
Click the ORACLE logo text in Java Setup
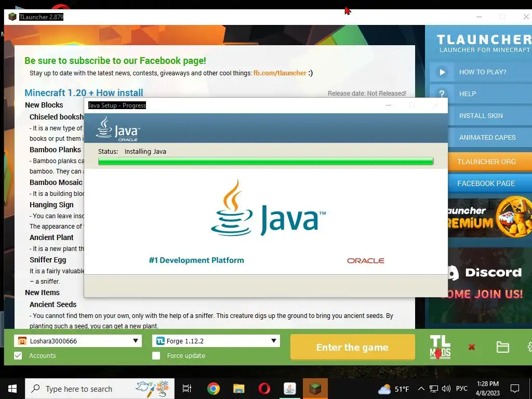tap(365, 261)
